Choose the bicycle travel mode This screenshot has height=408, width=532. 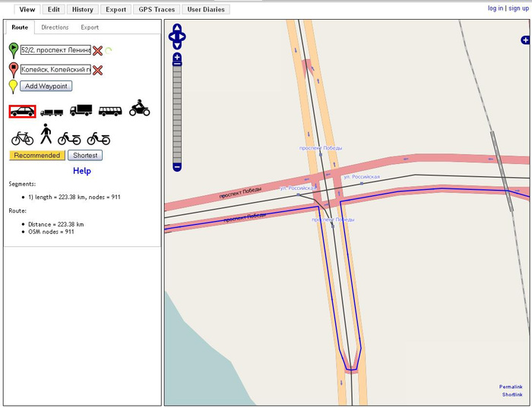tap(22, 138)
